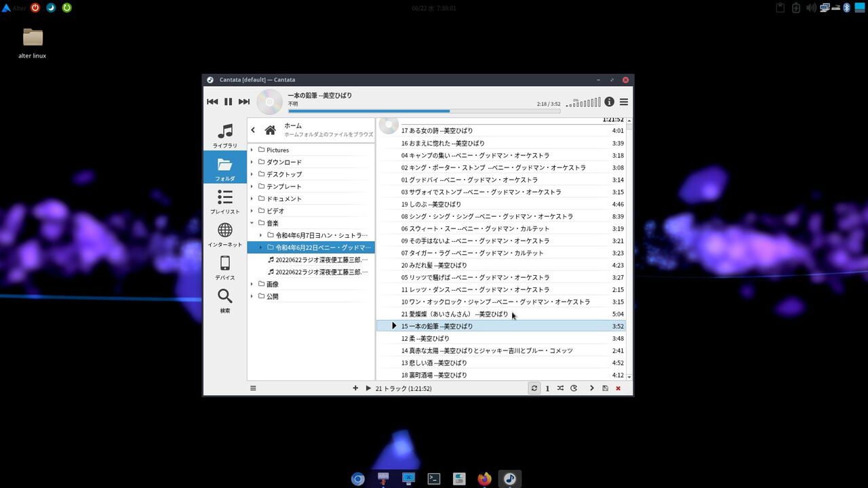Click the Bluetooth tray icon
The height and width of the screenshot is (488, 868).
click(846, 8)
